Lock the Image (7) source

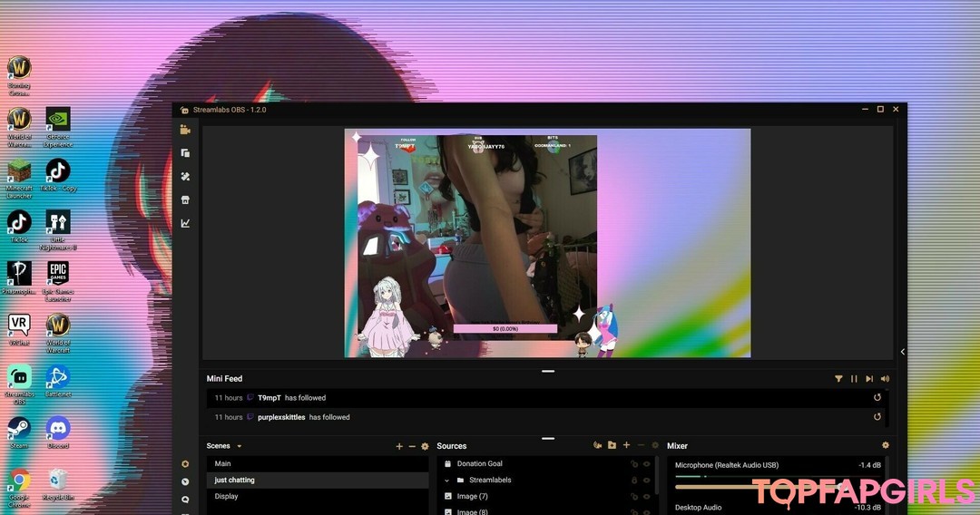[x=634, y=496]
